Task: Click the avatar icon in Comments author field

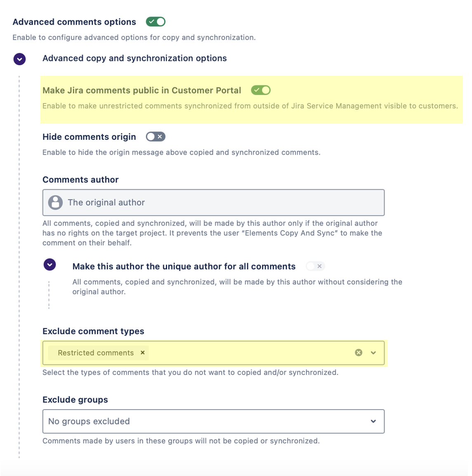Action: [56, 203]
